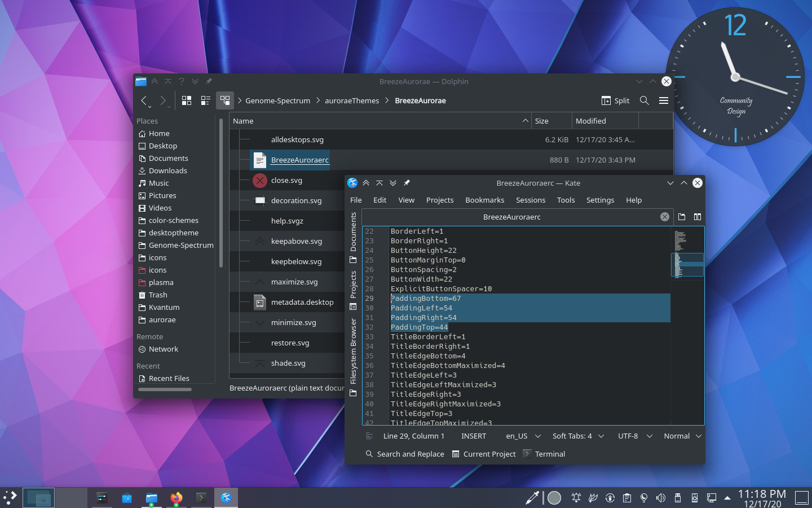The width and height of the screenshot is (812, 508).
Task: Pin Dolphin window on all desktops
Action: click(209, 81)
